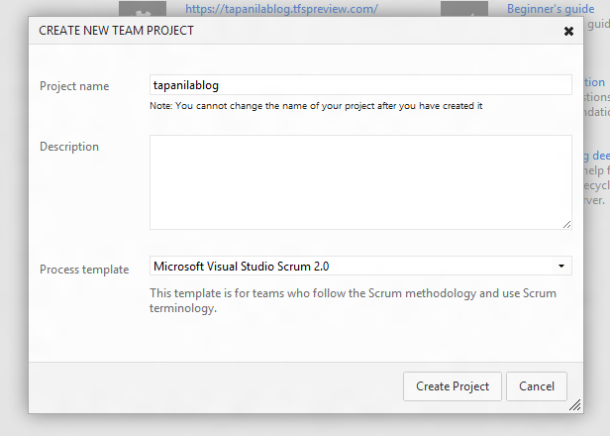Click the note about project name changes

(316, 106)
